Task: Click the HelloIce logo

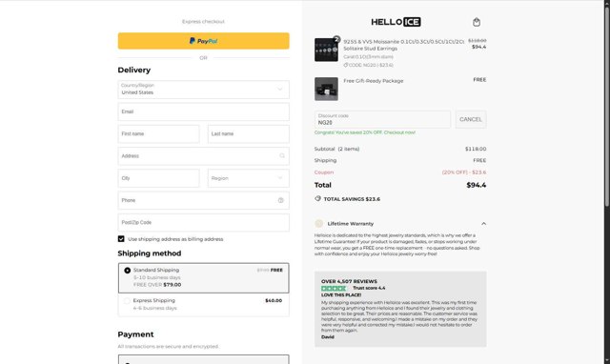Action: (396, 22)
